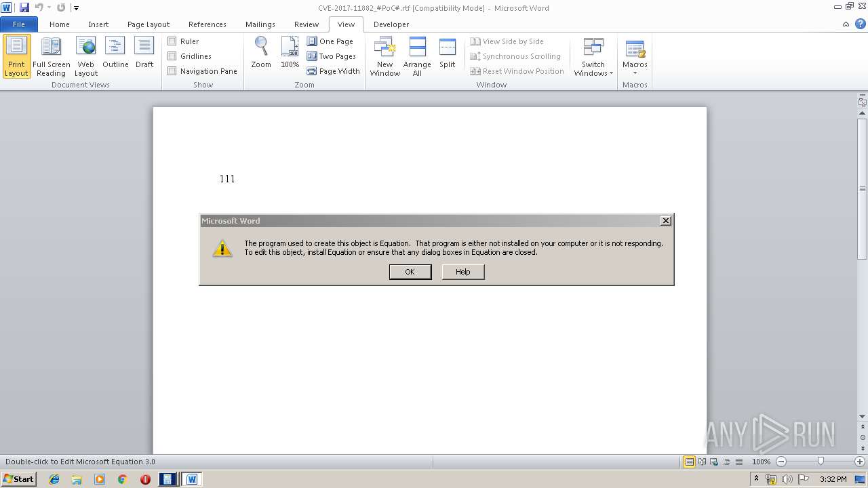Enable the Navigation Pane checkbox
The width and height of the screenshot is (868, 488).
click(x=172, y=71)
